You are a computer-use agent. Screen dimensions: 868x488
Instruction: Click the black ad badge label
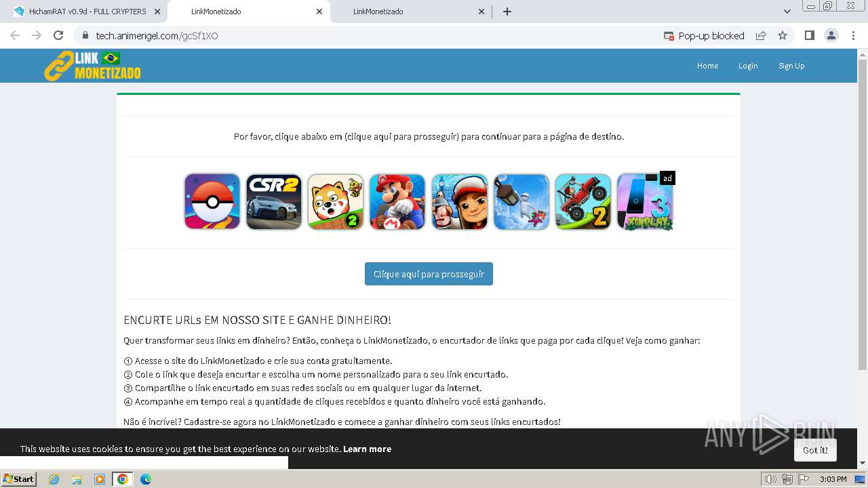(667, 178)
